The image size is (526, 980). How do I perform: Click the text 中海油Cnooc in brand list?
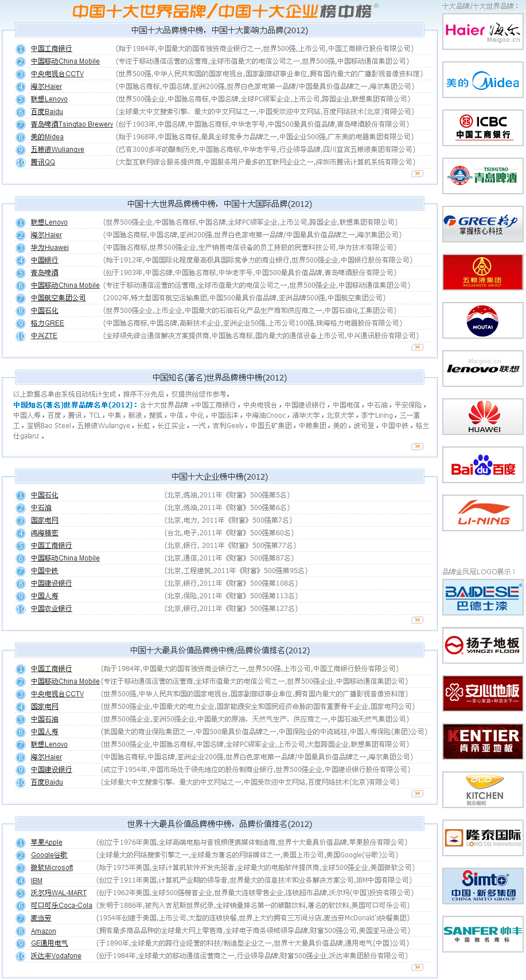pyautogui.click(x=266, y=415)
